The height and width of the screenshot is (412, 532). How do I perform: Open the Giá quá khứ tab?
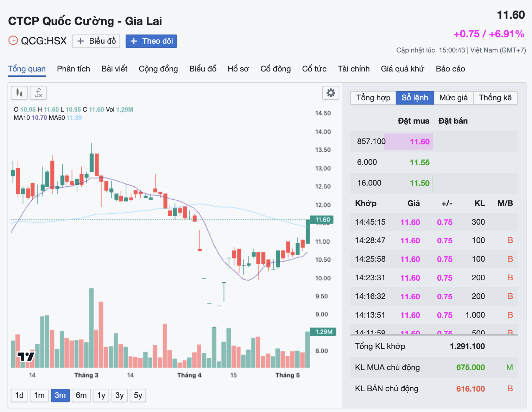click(x=403, y=69)
